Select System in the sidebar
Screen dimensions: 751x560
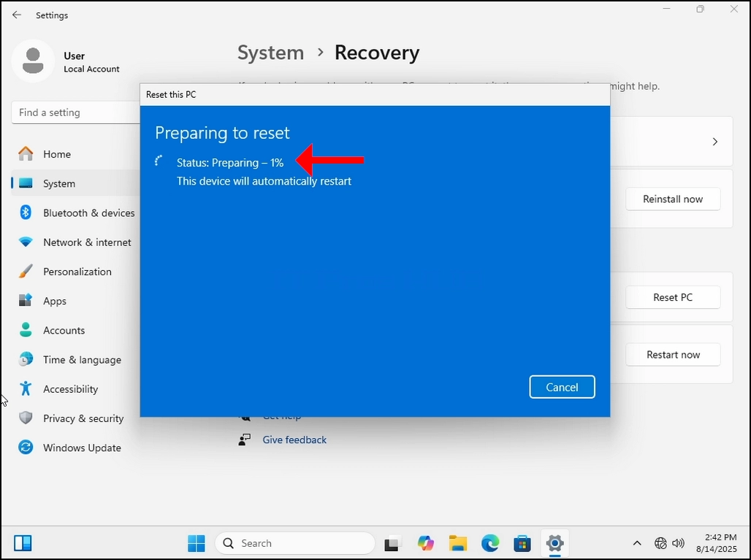pos(76,183)
